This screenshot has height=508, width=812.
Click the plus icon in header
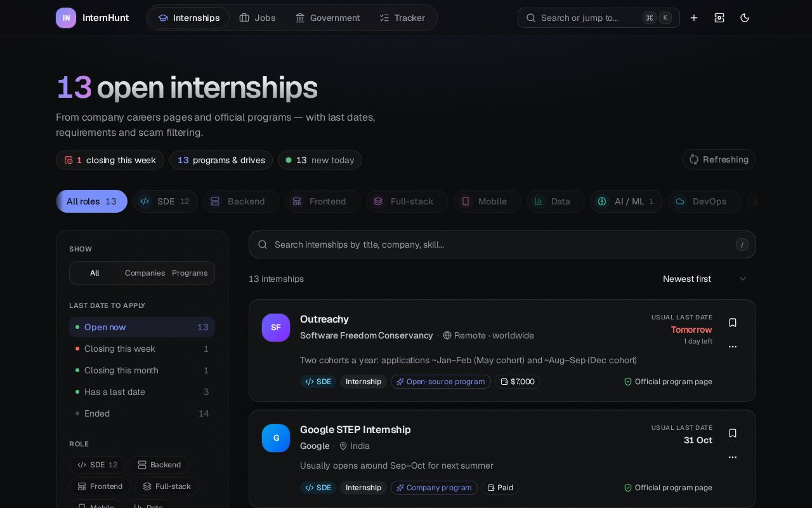click(694, 18)
